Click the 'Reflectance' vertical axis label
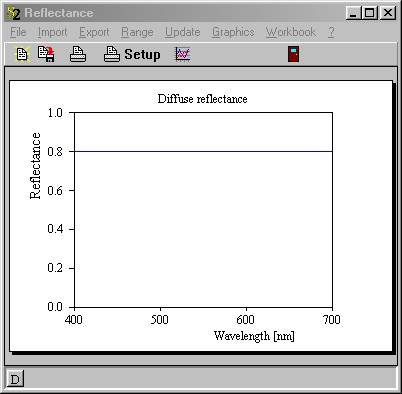The width and height of the screenshot is (402, 394). coord(35,166)
